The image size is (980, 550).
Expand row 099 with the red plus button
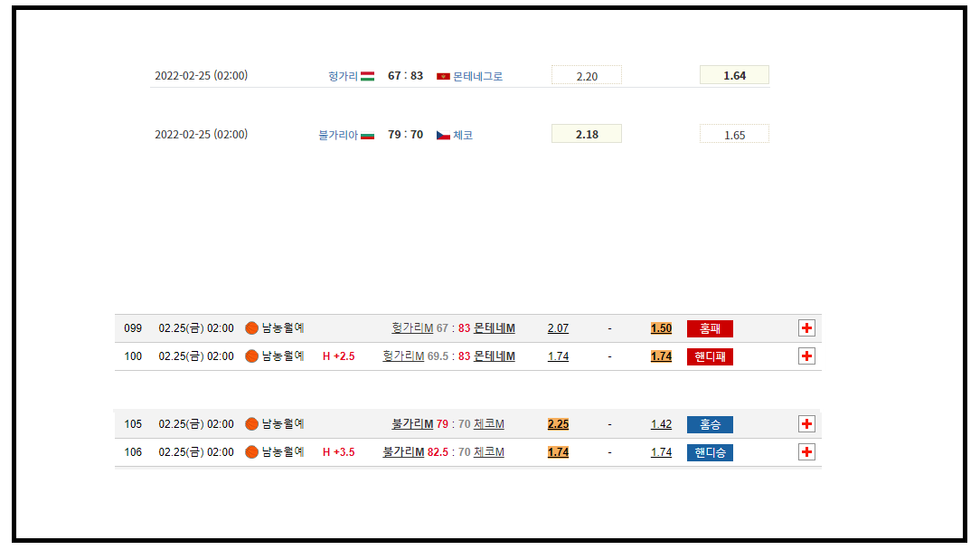click(x=806, y=328)
